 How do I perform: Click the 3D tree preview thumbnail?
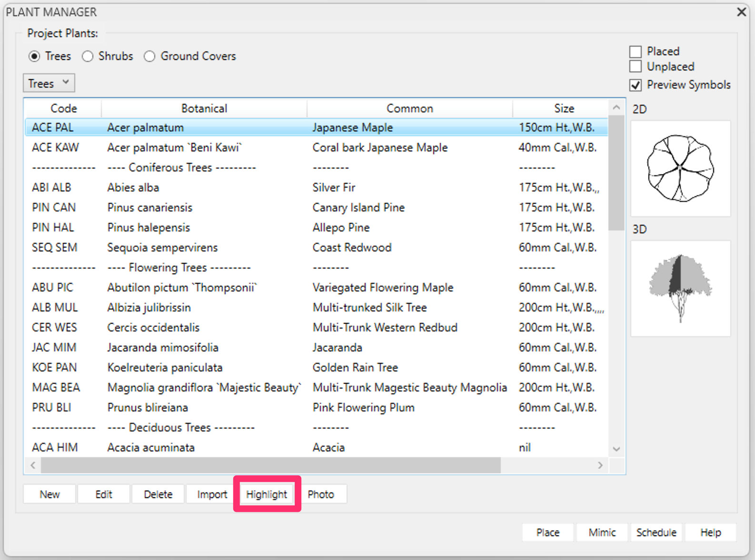click(681, 289)
